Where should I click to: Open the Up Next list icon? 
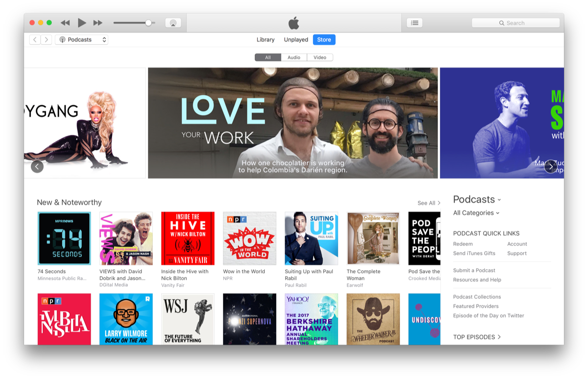pyautogui.click(x=414, y=23)
